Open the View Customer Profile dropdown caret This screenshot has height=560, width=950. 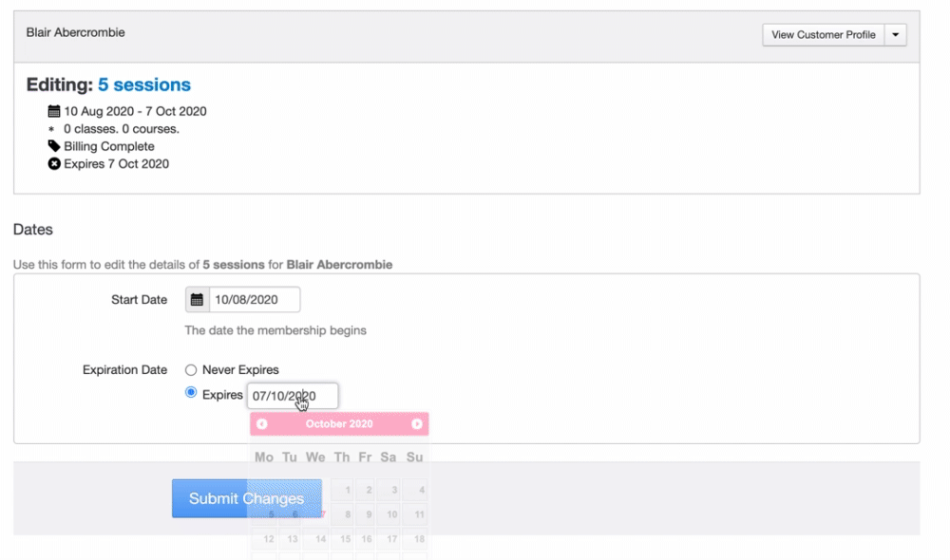896,35
